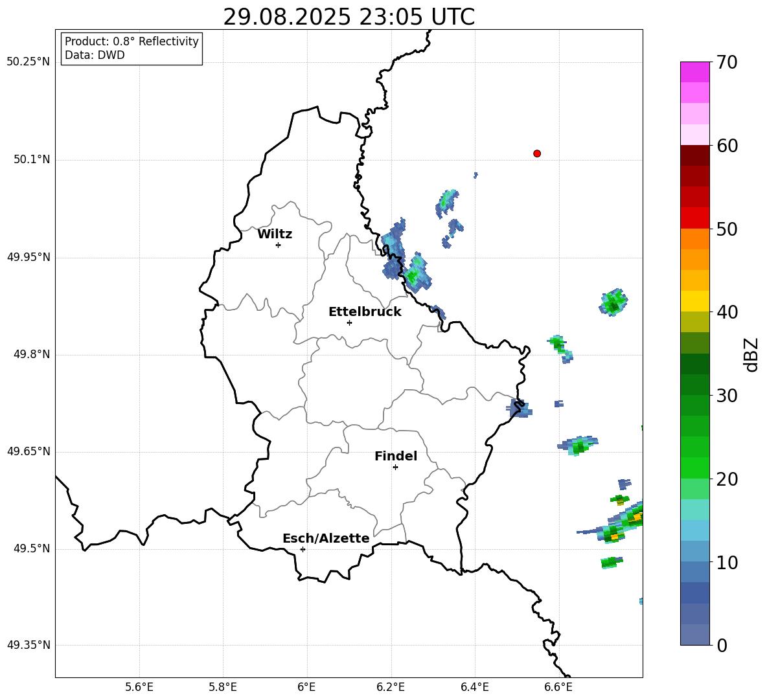Click the Findel station cross marker
The image size is (767, 700).
coord(395,468)
